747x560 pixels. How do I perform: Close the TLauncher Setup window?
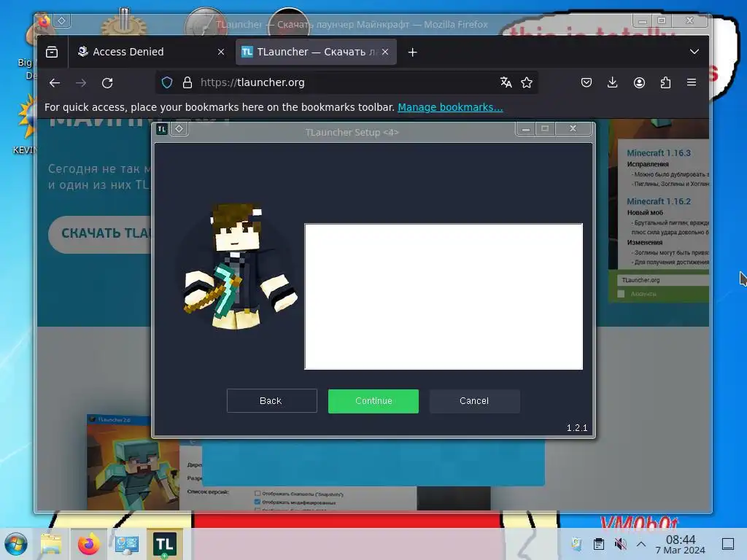point(573,128)
